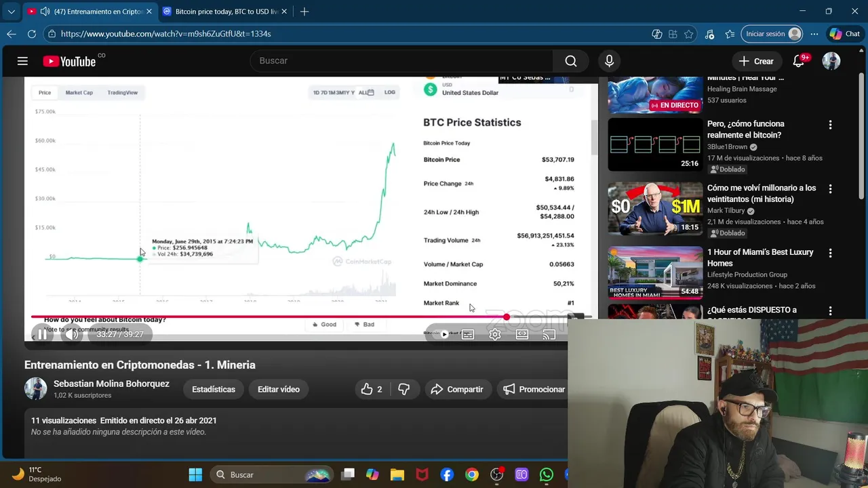Close the Bitcoin price today tab
Viewport: 868px width, 488px height.
pos(284,12)
